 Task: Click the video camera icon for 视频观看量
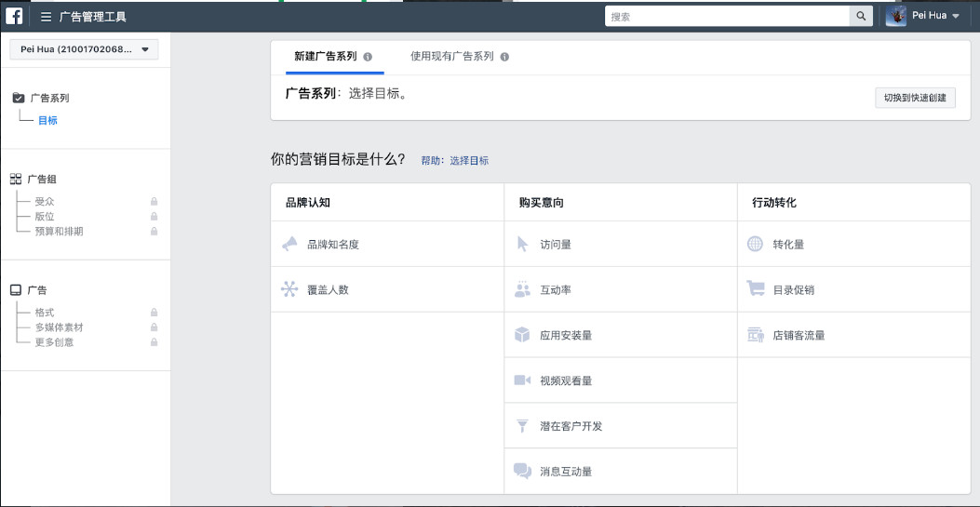point(522,380)
